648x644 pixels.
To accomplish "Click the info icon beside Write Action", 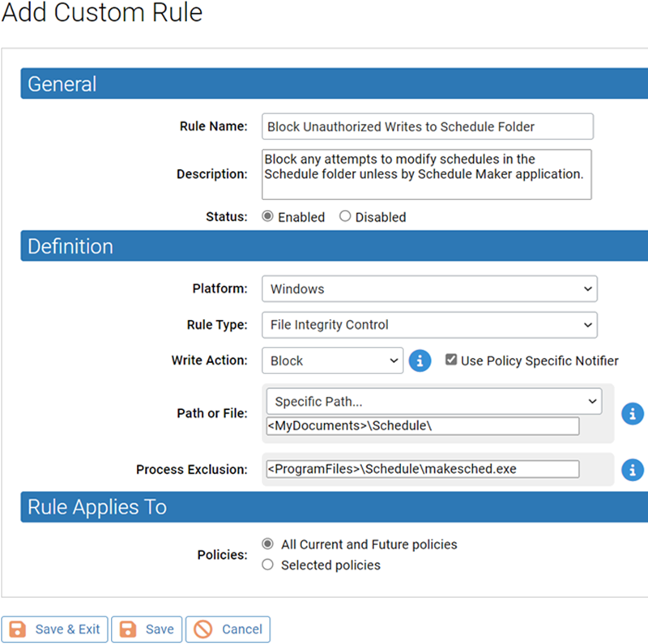I will (420, 360).
